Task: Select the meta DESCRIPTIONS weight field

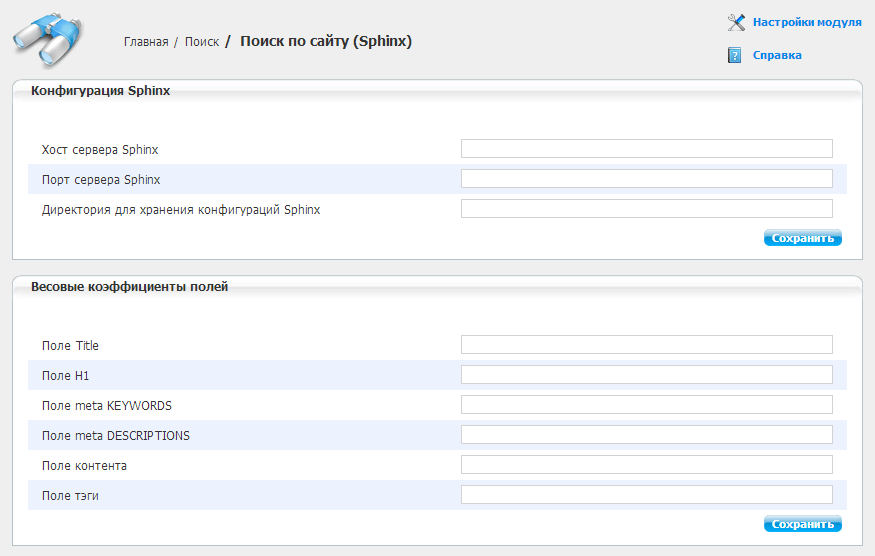Action: [x=646, y=435]
